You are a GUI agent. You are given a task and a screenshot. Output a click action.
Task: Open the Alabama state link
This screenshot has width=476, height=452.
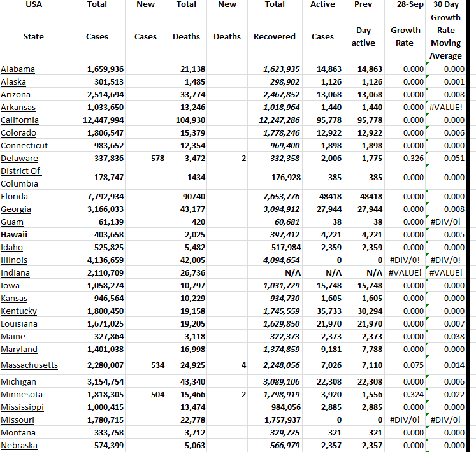(x=18, y=69)
